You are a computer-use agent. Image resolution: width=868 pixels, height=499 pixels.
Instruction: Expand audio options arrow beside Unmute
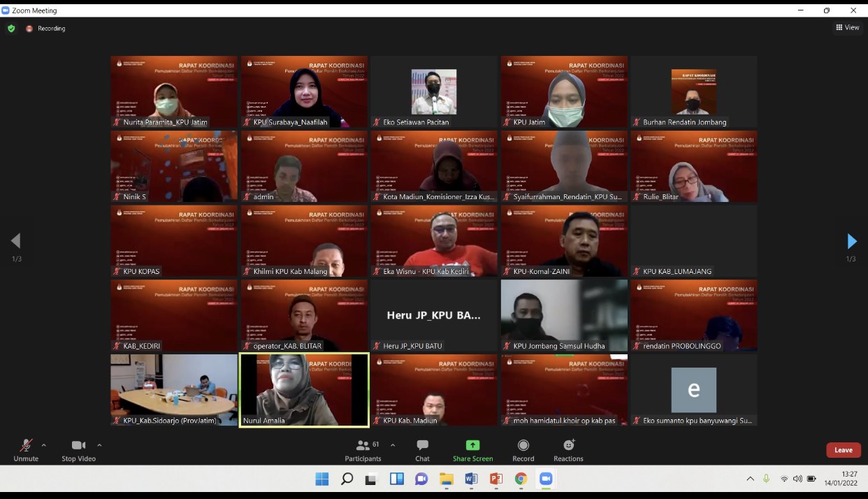click(x=44, y=445)
